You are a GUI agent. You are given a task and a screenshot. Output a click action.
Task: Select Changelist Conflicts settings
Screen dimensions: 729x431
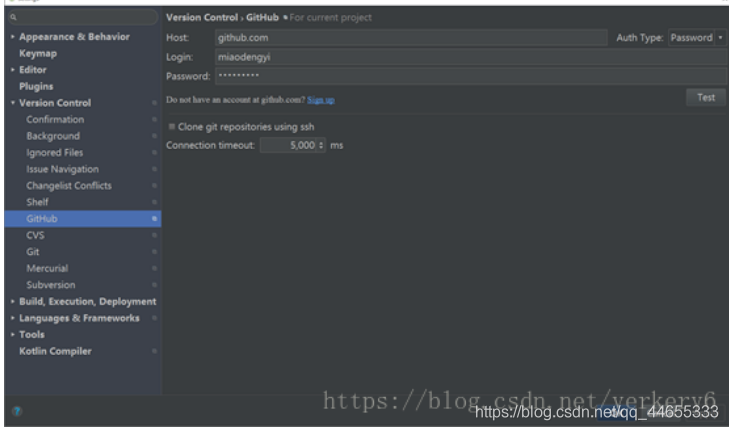pyautogui.click(x=69, y=186)
